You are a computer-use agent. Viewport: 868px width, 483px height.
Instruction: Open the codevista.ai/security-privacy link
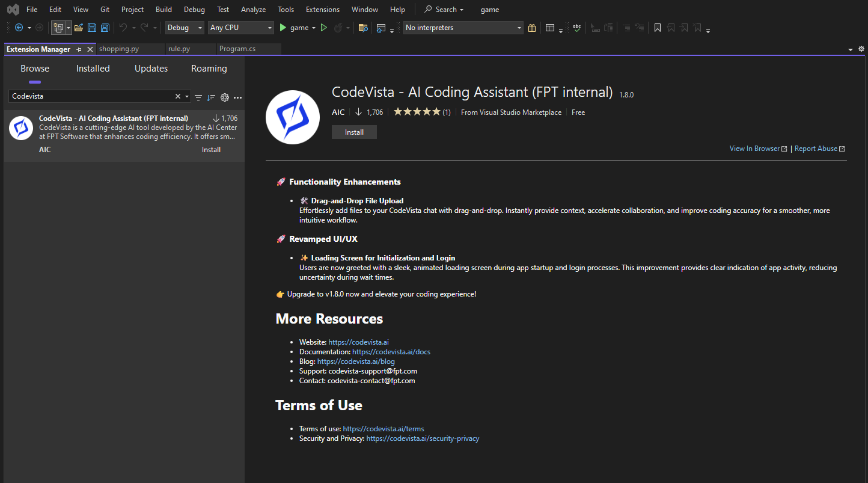point(423,438)
